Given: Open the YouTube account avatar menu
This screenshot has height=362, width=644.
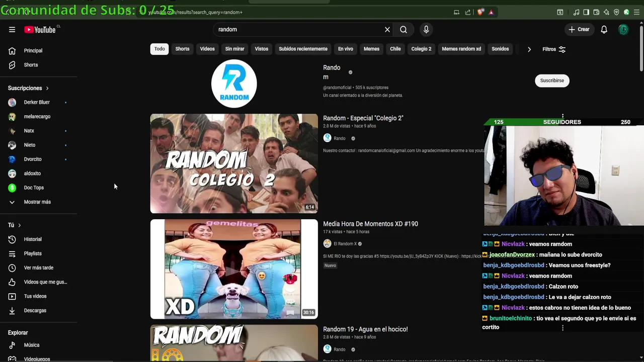Looking at the screenshot, I should coord(623,30).
